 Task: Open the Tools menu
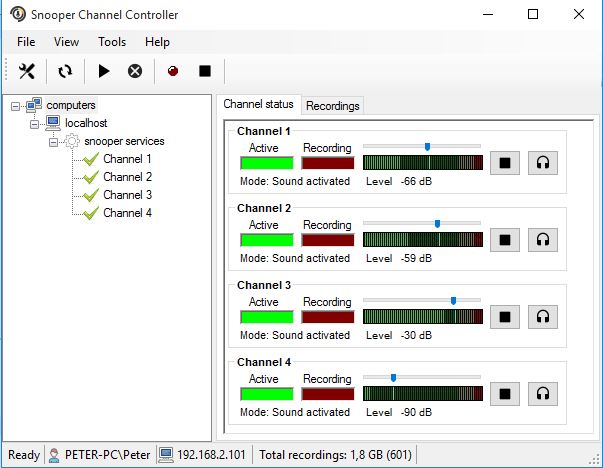point(112,42)
